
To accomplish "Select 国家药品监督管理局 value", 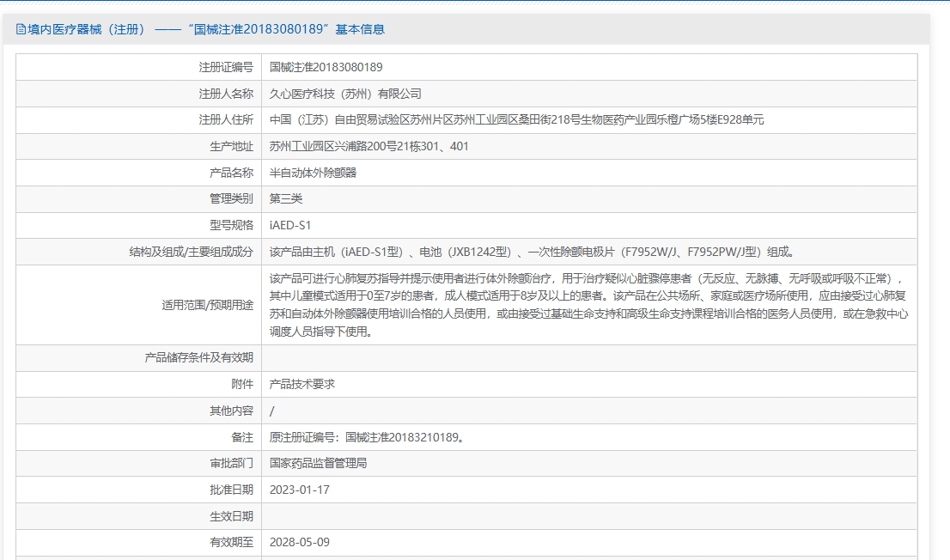I will point(318,463).
